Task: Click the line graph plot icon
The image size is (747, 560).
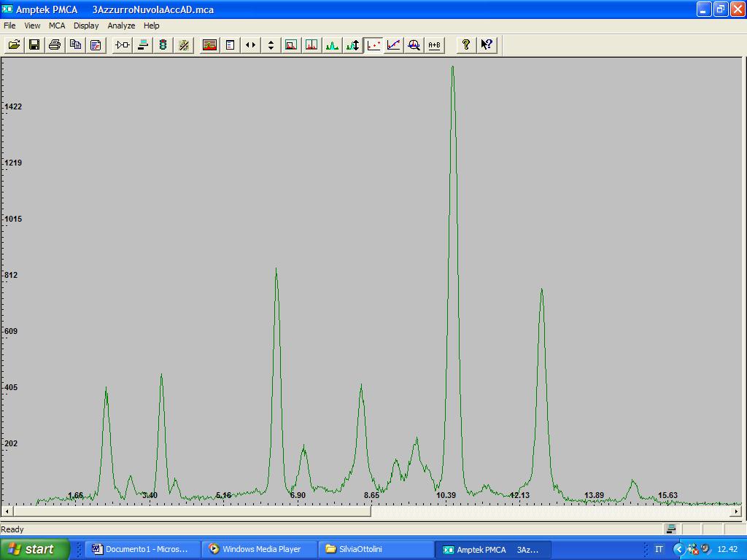Action: [x=394, y=44]
